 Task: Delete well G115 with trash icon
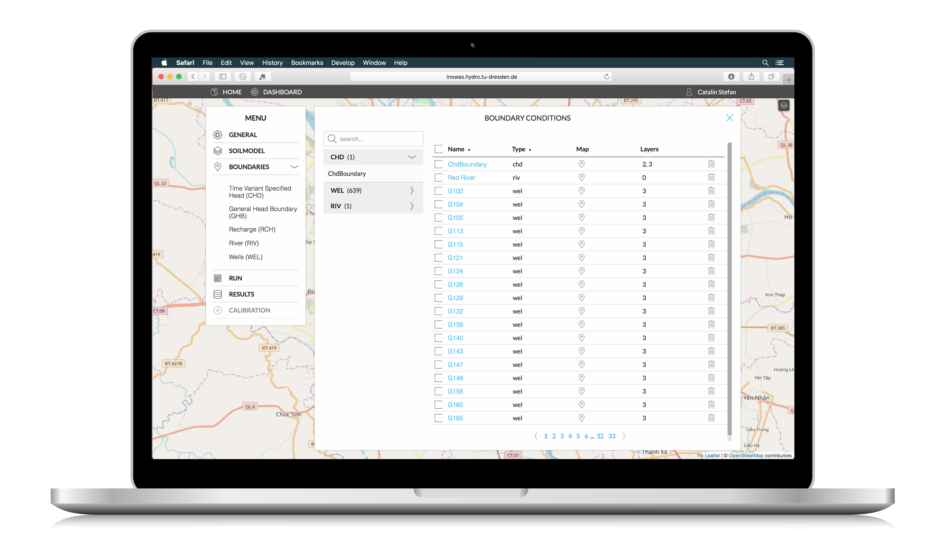[711, 244]
